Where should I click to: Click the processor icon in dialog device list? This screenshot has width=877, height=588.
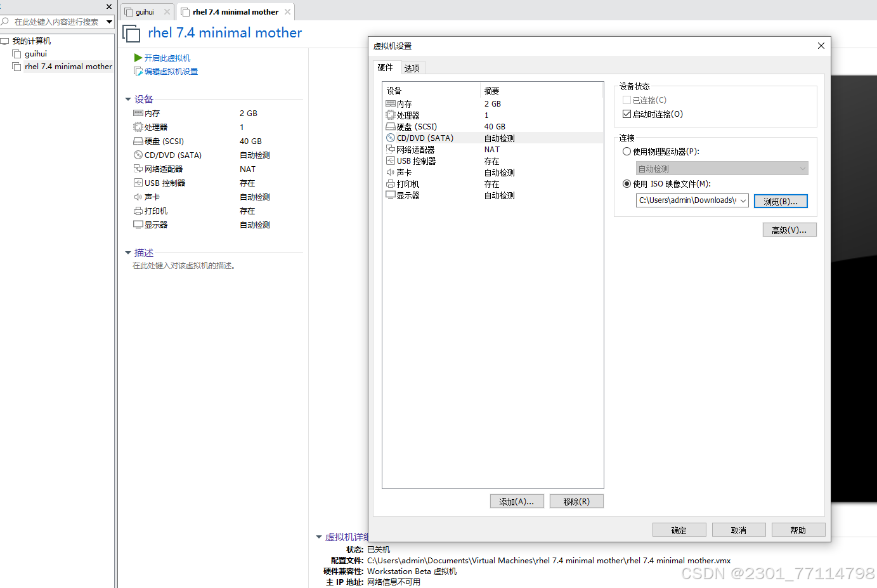(391, 115)
